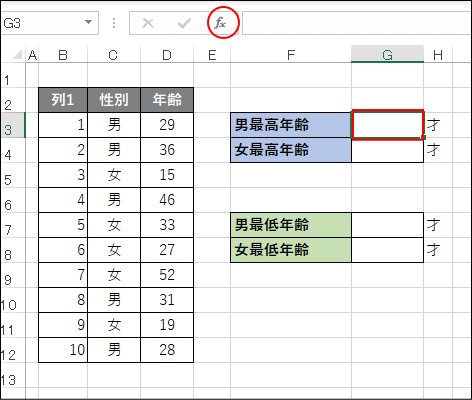Click the 女最低年齢 label cell
The width and height of the screenshot is (472, 400).
click(291, 250)
